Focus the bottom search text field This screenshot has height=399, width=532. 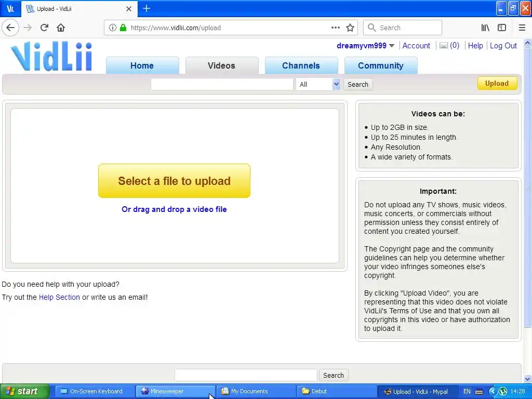[246, 375]
